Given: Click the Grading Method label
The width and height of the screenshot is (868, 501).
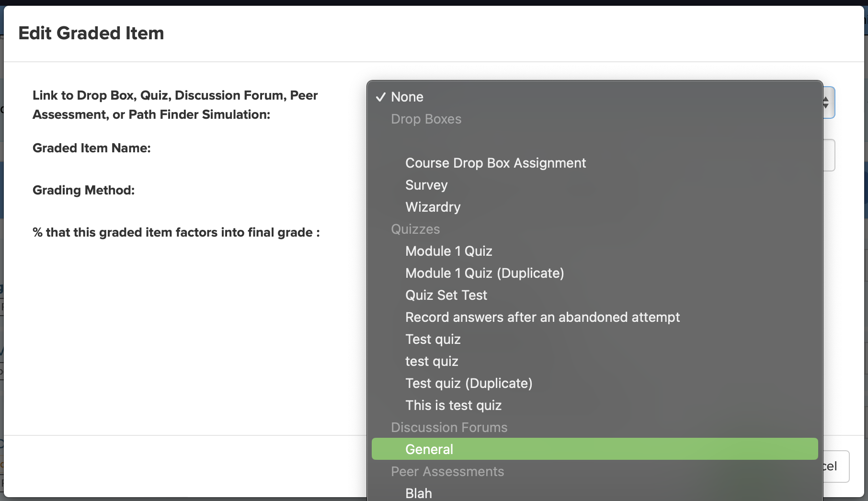Looking at the screenshot, I should coord(83,190).
